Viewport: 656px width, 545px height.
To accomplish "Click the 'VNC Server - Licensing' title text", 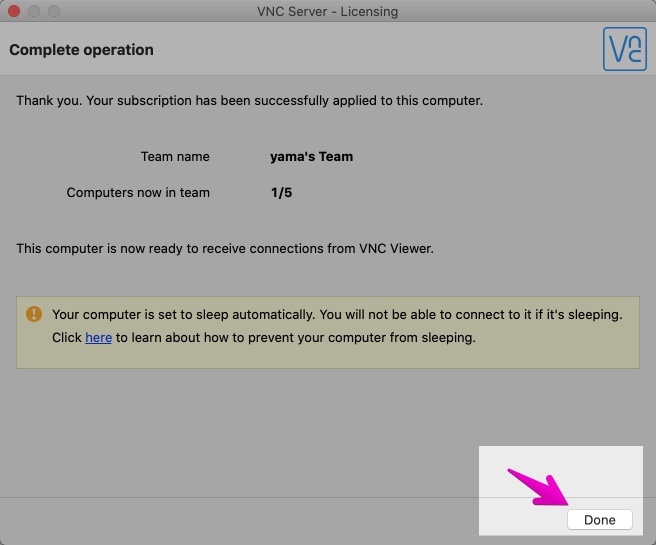I will click(327, 11).
